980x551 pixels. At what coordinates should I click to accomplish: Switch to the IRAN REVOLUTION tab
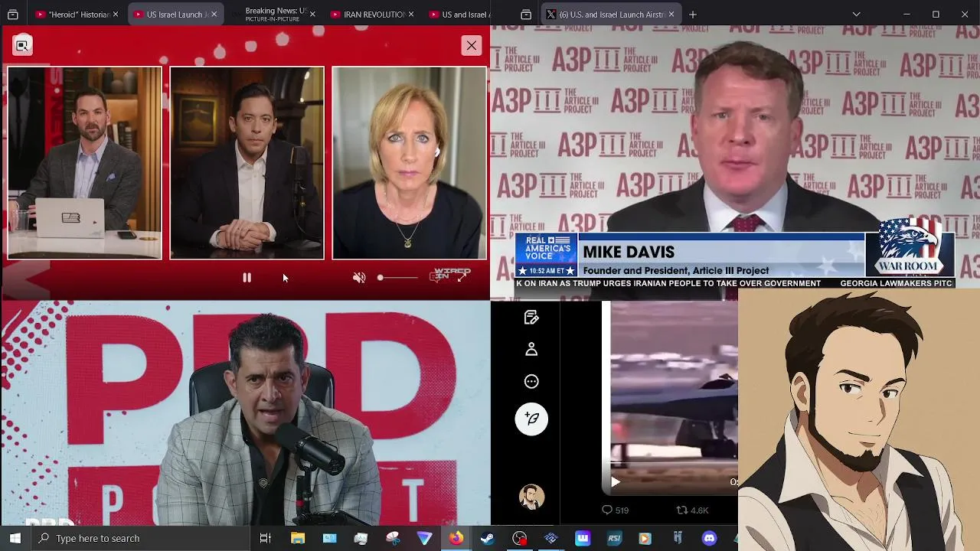[x=373, y=15]
